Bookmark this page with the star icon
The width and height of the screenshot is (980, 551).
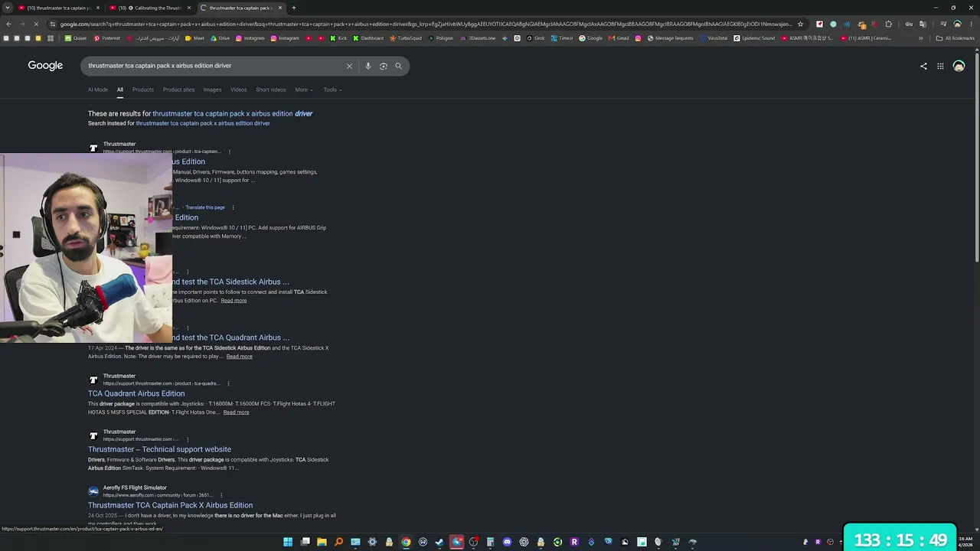click(x=800, y=24)
